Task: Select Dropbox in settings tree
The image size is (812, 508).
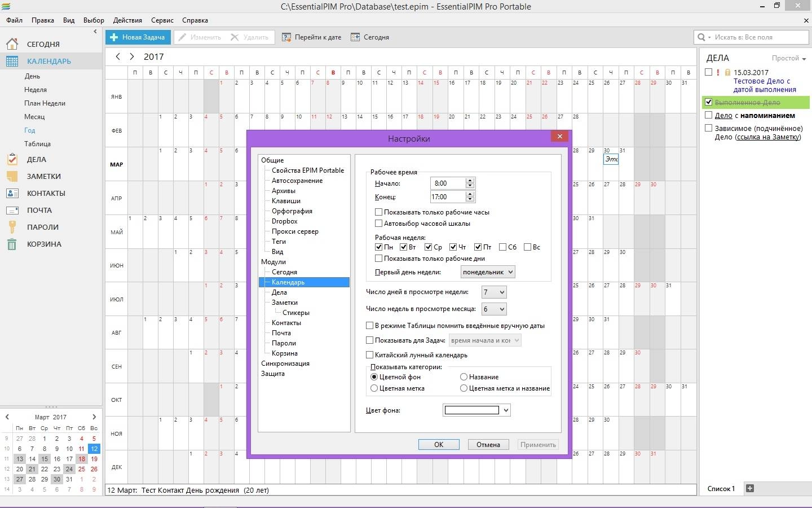Action: (285, 221)
